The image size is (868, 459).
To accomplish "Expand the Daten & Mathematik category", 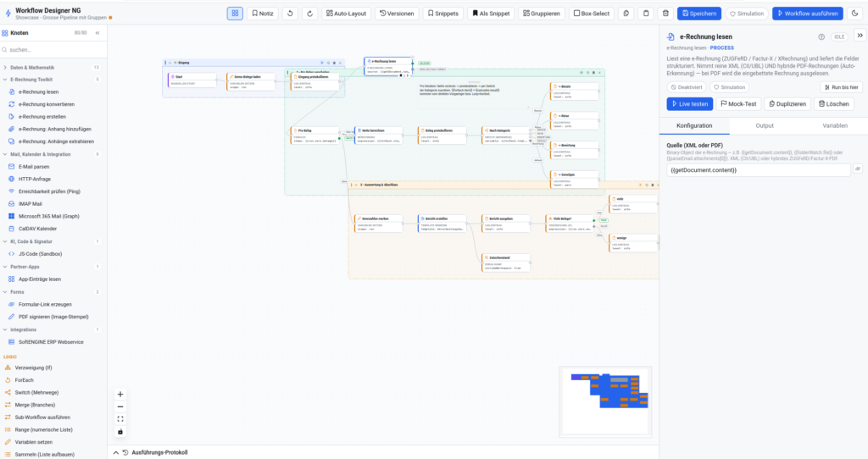I will [x=52, y=68].
